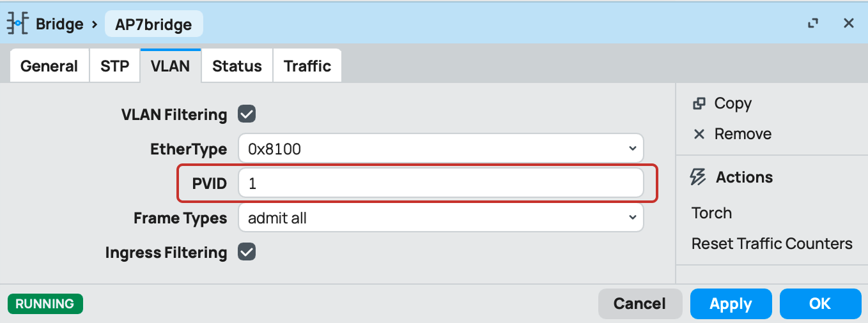
Task: Click the Copy icon in side panel
Action: point(699,103)
